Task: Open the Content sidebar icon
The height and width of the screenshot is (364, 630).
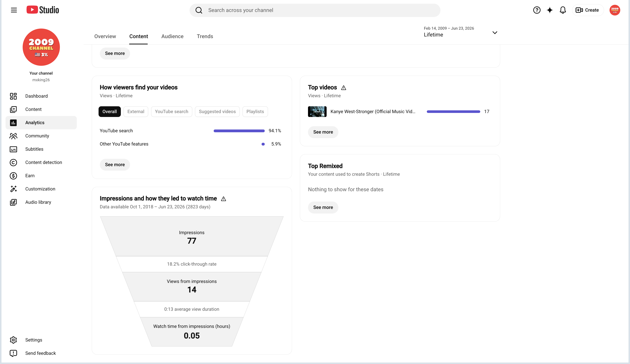Action: click(x=13, y=109)
